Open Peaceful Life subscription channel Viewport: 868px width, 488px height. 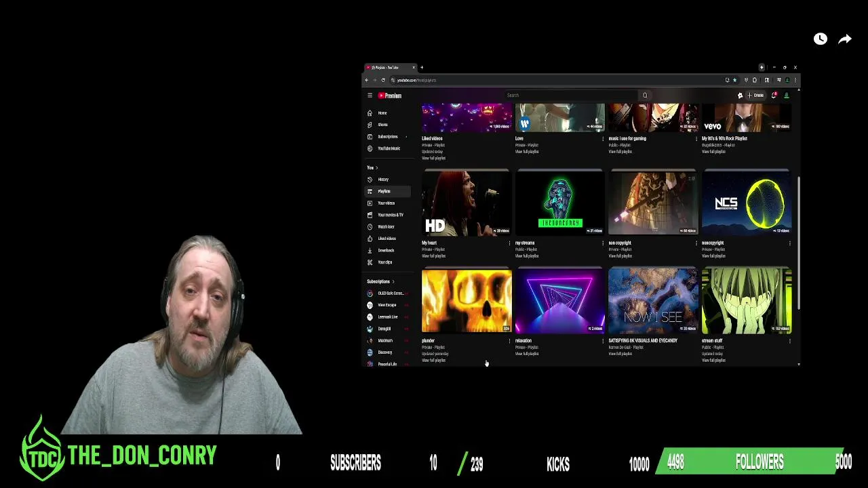(x=388, y=364)
